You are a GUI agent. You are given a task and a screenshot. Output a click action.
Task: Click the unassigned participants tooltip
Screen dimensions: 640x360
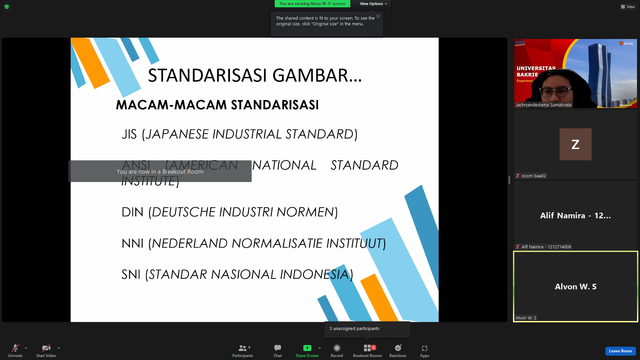[x=367, y=329]
